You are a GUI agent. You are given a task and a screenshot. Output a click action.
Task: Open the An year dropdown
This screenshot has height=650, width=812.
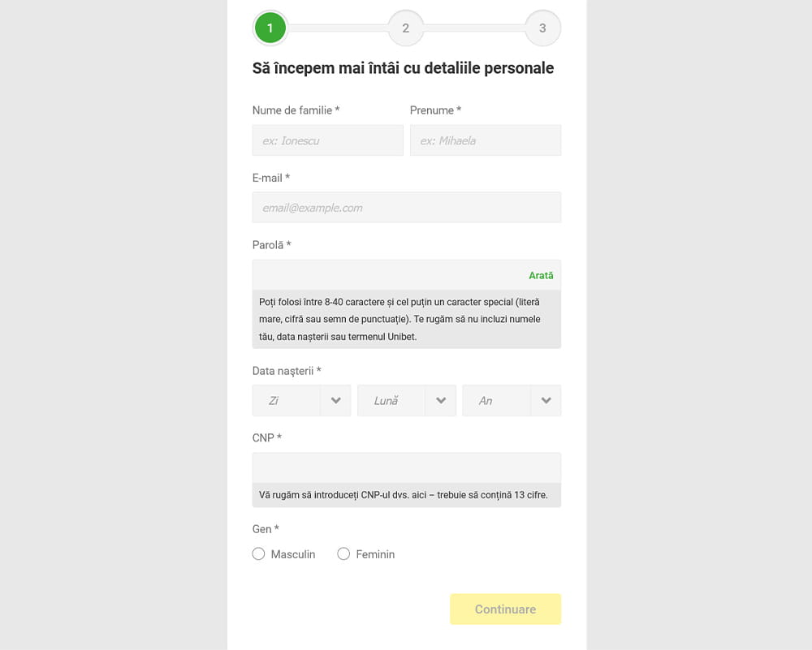pyautogui.click(x=512, y=401)
